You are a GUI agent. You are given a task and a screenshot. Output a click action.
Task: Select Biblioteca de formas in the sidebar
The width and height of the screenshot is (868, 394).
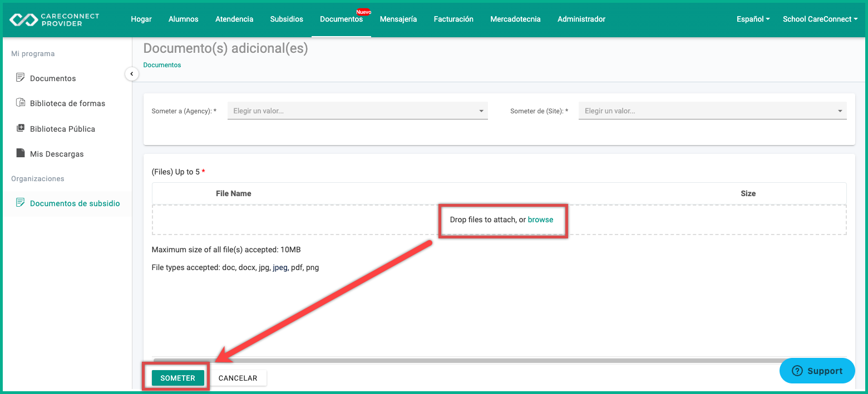click(67, 103)
